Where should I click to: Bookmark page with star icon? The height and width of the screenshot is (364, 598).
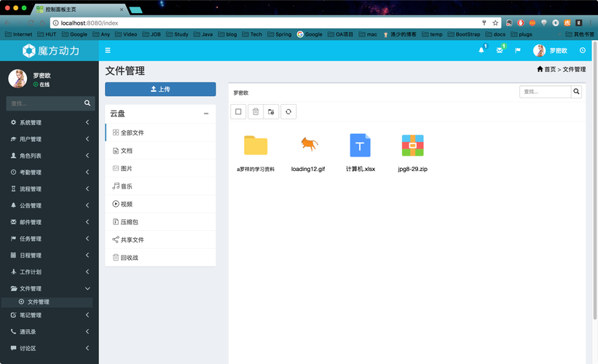495,23
